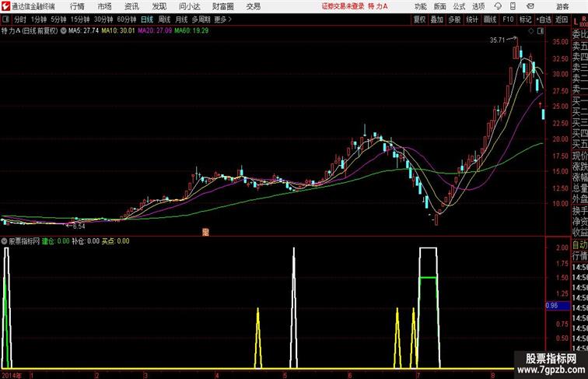Open the F10 company info button

tap(508, 19)
